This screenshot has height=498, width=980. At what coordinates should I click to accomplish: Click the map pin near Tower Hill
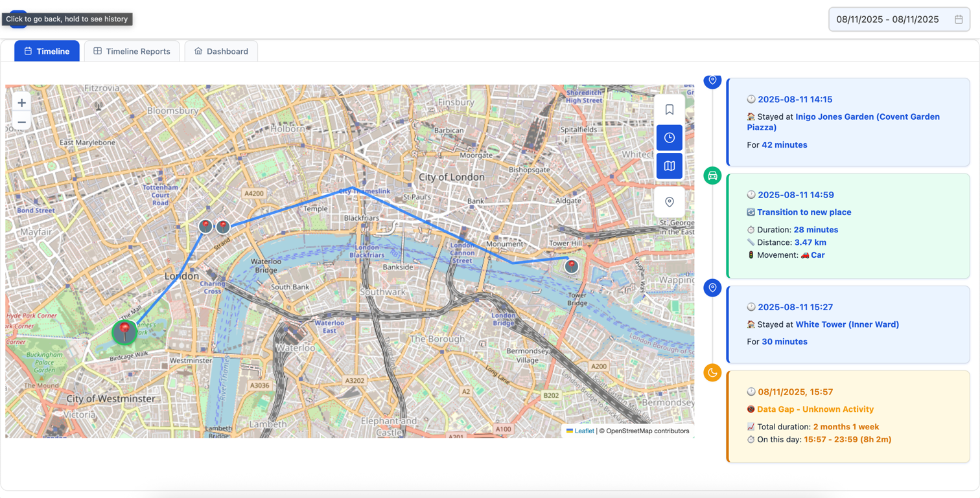pos(571,266)
